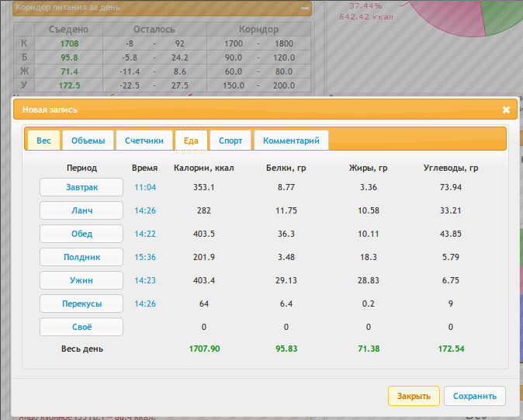Click the Ланч period button
The width and height of the screenshot is (523, 420).
(x=81, y=210)
